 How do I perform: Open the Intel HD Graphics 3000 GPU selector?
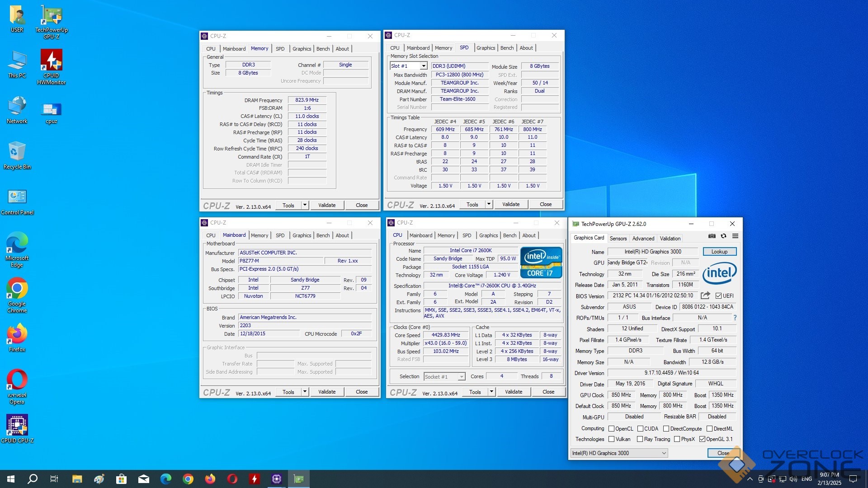[619, 453]
